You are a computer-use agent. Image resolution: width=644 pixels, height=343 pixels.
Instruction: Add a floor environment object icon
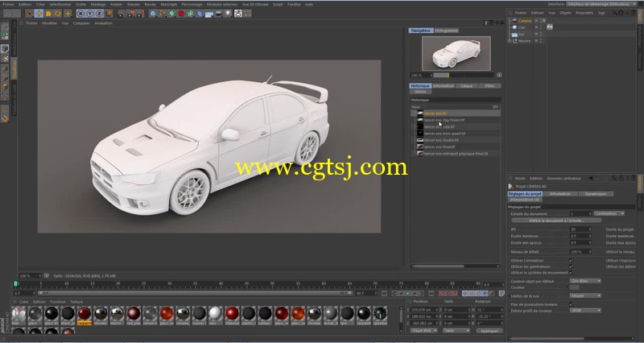[x=209, y=14]
